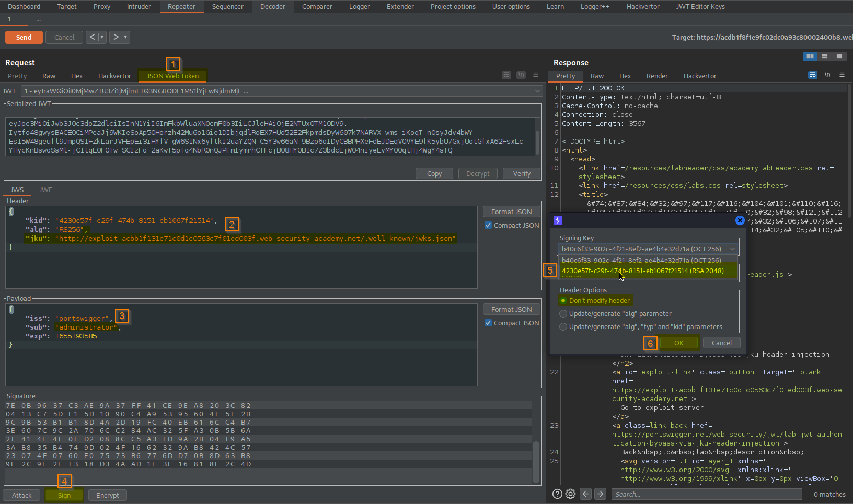This screenshot has height=504, width=853.
Task: Toggle non-printable chars icon in Request
Action: pos(521,75)
